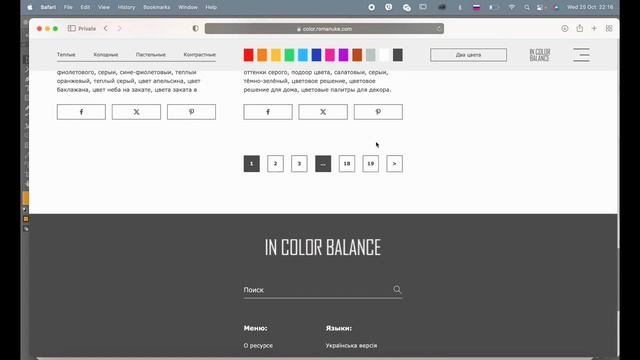Screen dimensions: 640x360
Task: Open Spotlight search in menu bar
Action: pyautogui.click(x=527, y=7)
